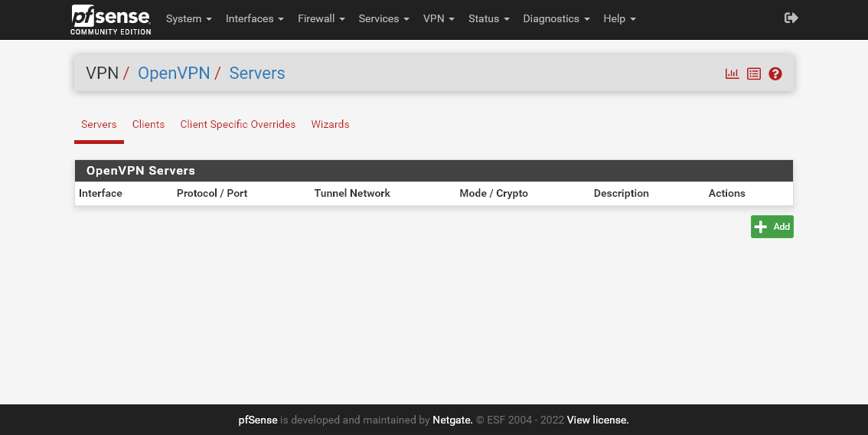Click the pfSense footer link

258,420
